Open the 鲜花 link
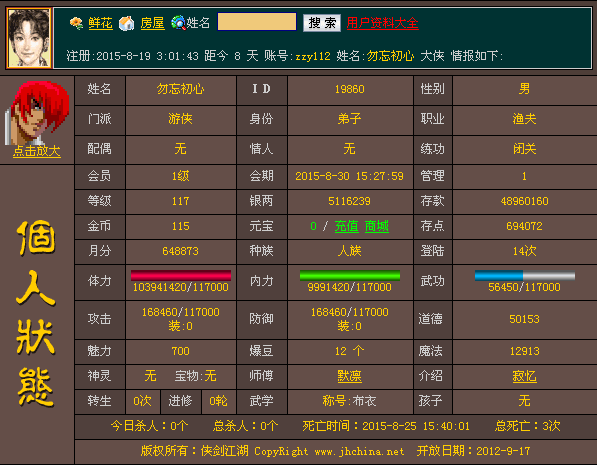The width and height of the screenshot is (597, 465). tap(101, 23)
